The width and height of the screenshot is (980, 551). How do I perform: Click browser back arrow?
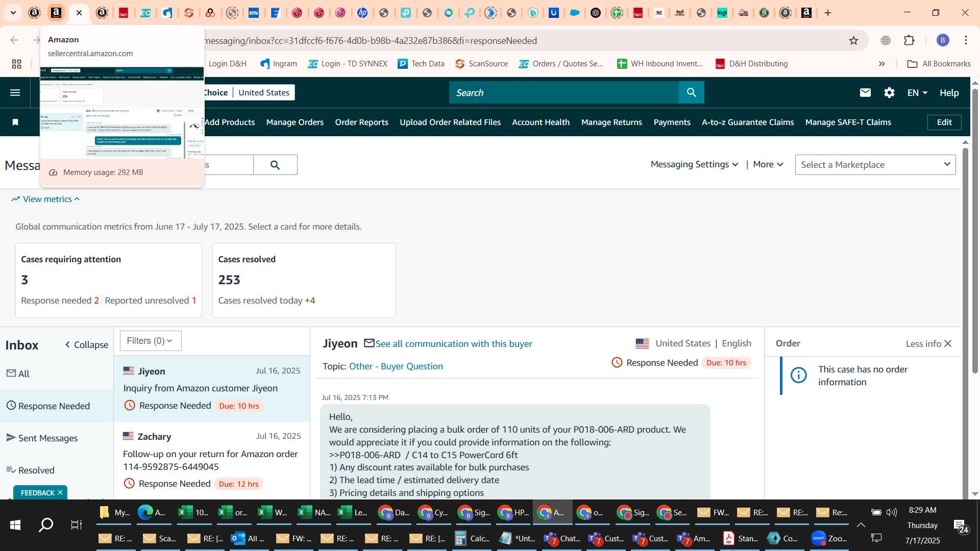14,40
